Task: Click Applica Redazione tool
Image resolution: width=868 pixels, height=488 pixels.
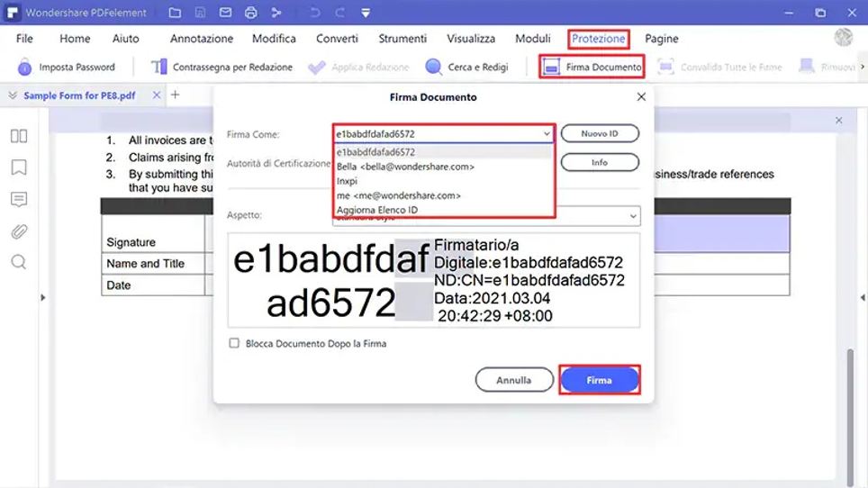Action: point(358,67)
